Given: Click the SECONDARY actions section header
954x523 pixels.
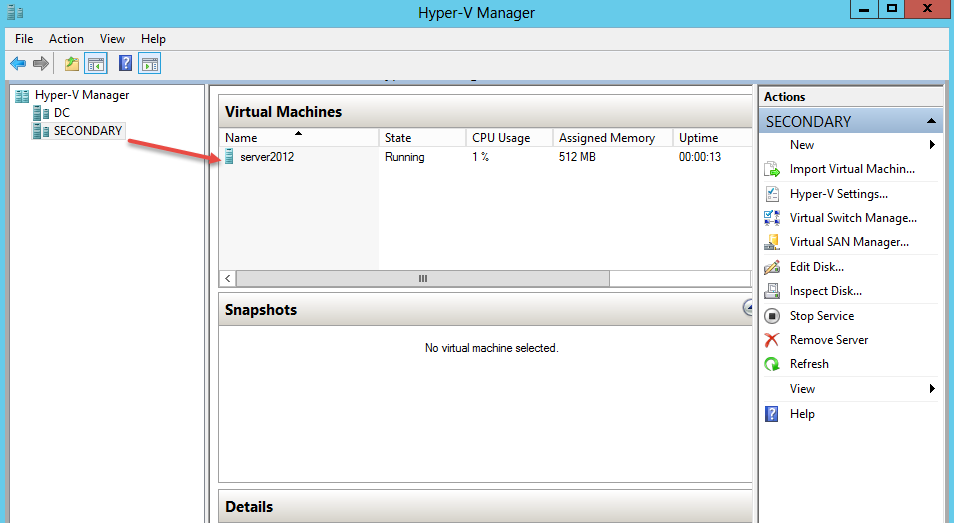Looking at the screenshot, I should tap(851, 121).
